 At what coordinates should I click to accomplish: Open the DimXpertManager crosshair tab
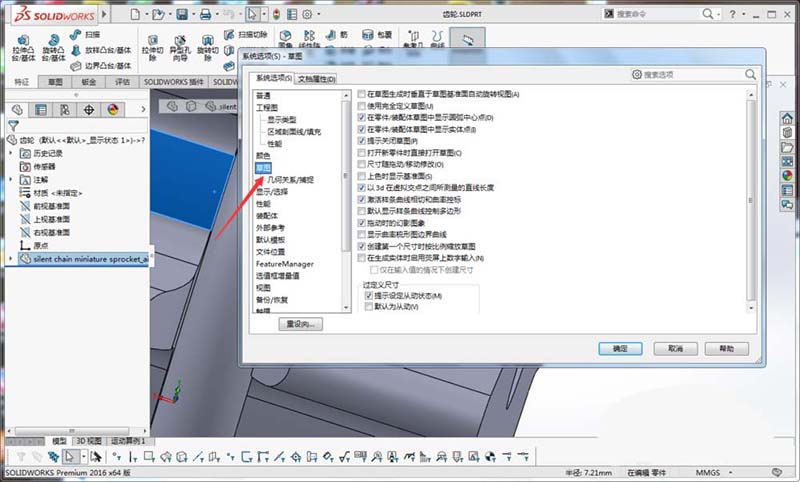[x=89, y=109]
